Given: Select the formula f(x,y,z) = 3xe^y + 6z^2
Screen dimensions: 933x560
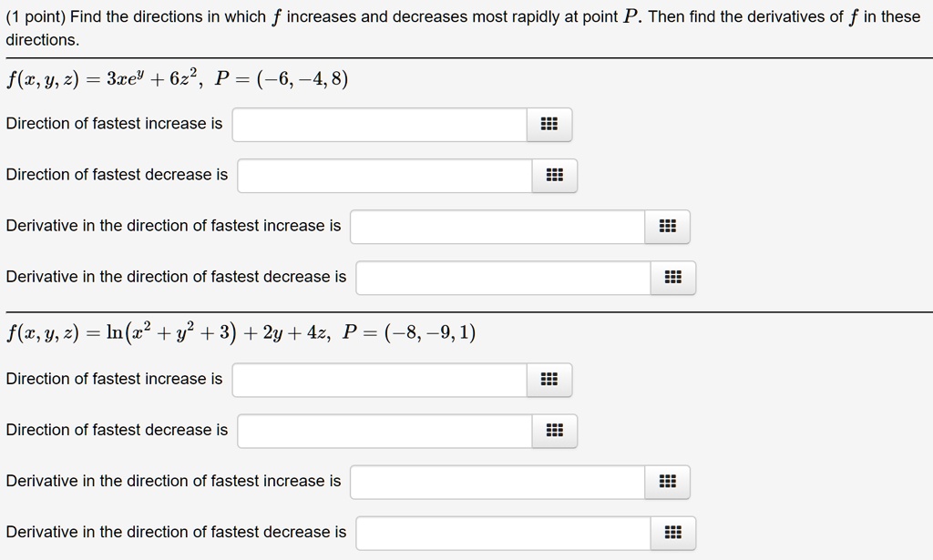Looking at the screenshot, I should (100, 82).
